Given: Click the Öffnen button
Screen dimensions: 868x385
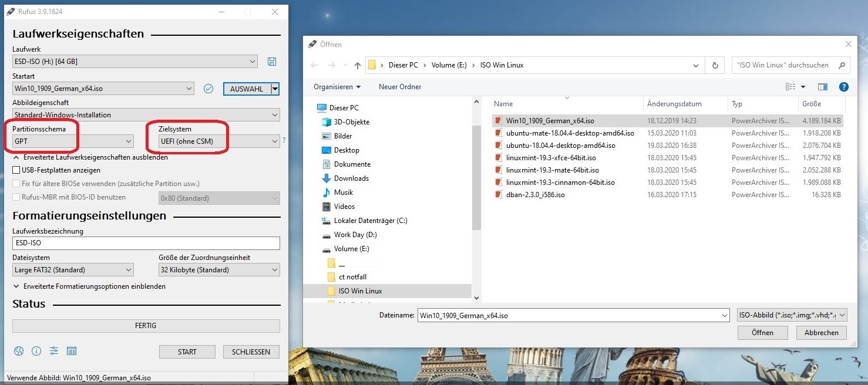Looking at the screenshot, I should [762, 332].
